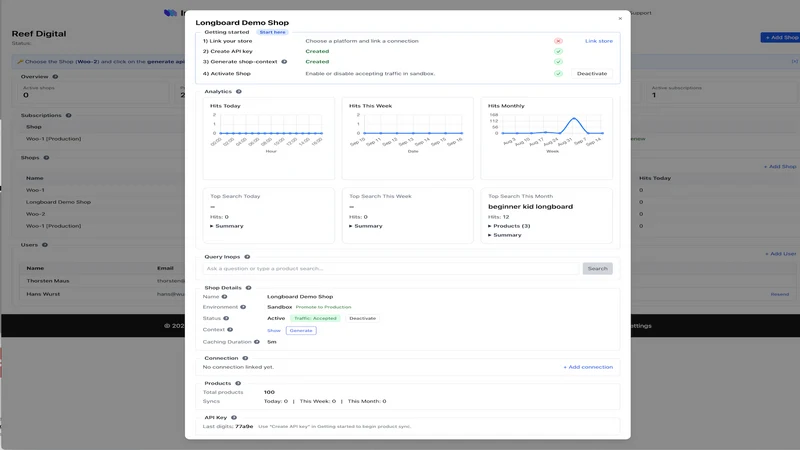Image resolution: width=800 pixels, height=450 pixels.
Task: Open Overview help icon in the background page
Action: 55,77
